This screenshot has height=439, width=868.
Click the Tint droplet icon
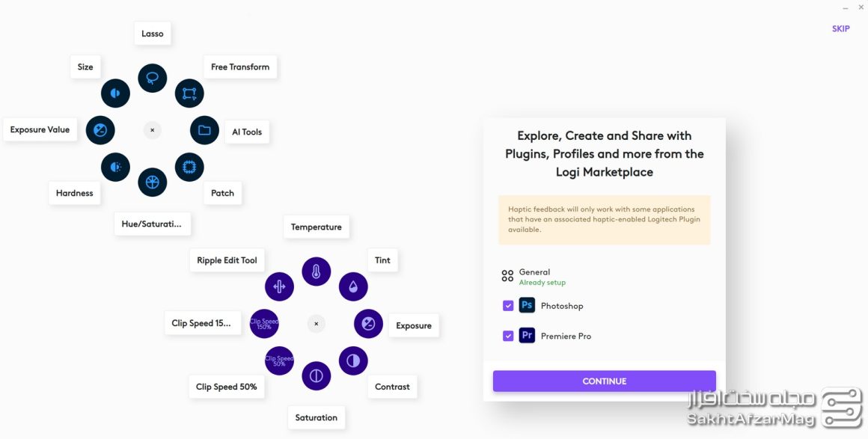pos(353,286)
